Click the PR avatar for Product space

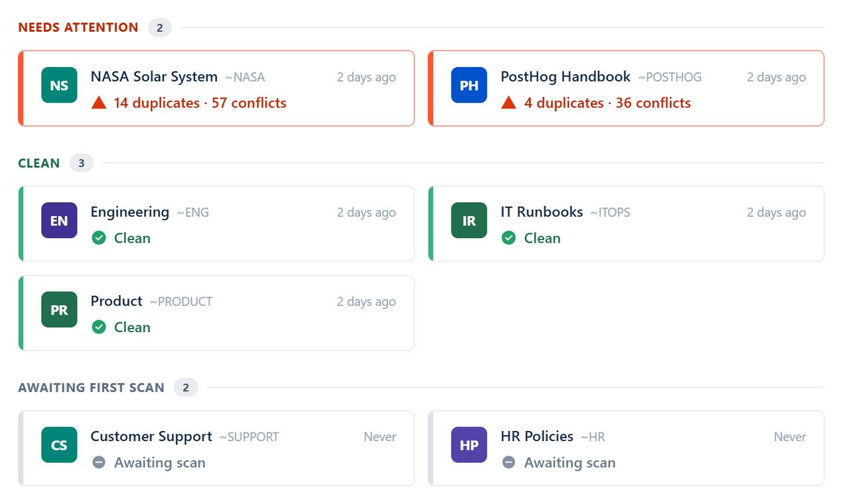click(59, 310)
